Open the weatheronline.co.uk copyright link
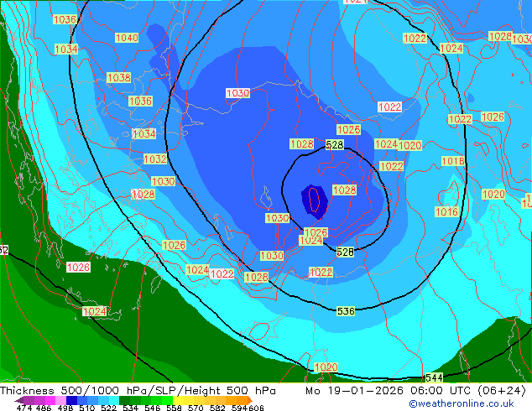Viewport: 532px width, 411px height. pos(461,403)
